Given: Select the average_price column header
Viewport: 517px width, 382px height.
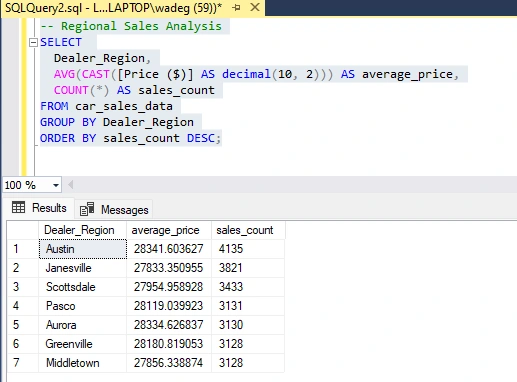Looking at the screenshot, I should point(169,230).
